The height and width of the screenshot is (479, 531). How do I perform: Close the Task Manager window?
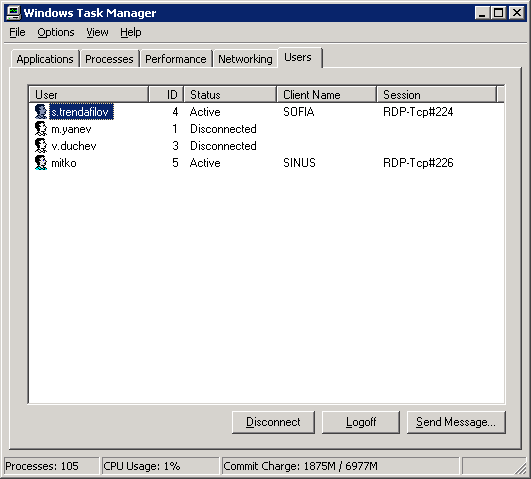(x=517, y=13)
